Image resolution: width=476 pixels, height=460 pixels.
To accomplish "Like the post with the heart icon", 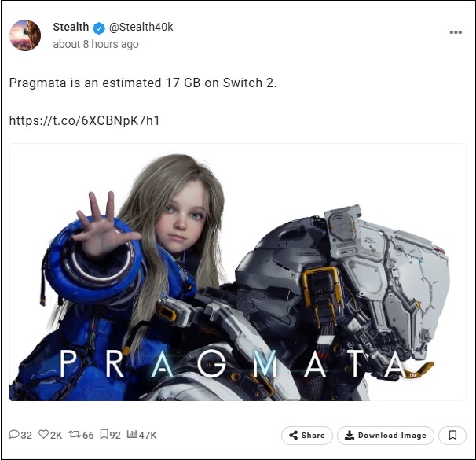I will pyautogui.click(x=43, y=435).
